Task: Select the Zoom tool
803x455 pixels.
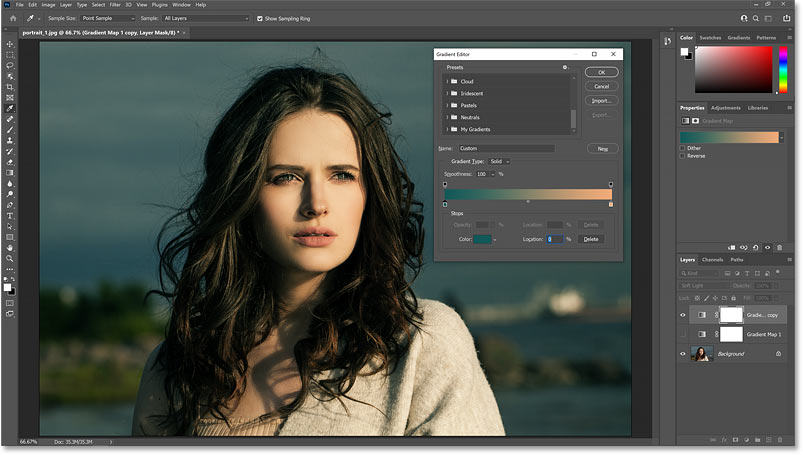Action: [10, 259]
